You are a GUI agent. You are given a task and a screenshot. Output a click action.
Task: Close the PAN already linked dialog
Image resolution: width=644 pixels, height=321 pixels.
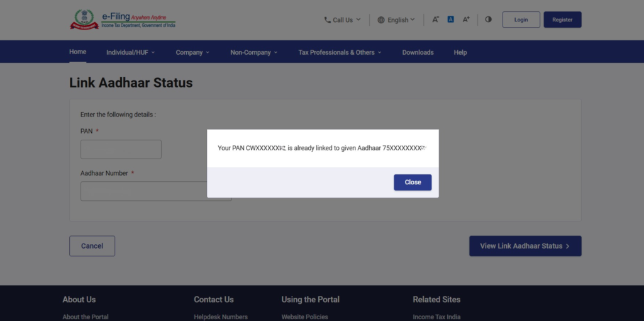pos(413,182)
